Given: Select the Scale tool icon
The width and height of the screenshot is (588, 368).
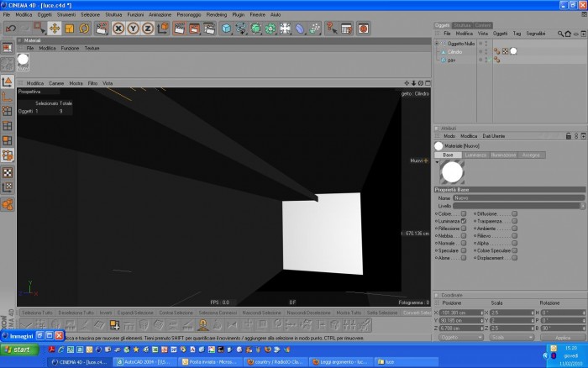Looking at the screenshot, I should tap(70, 29).
